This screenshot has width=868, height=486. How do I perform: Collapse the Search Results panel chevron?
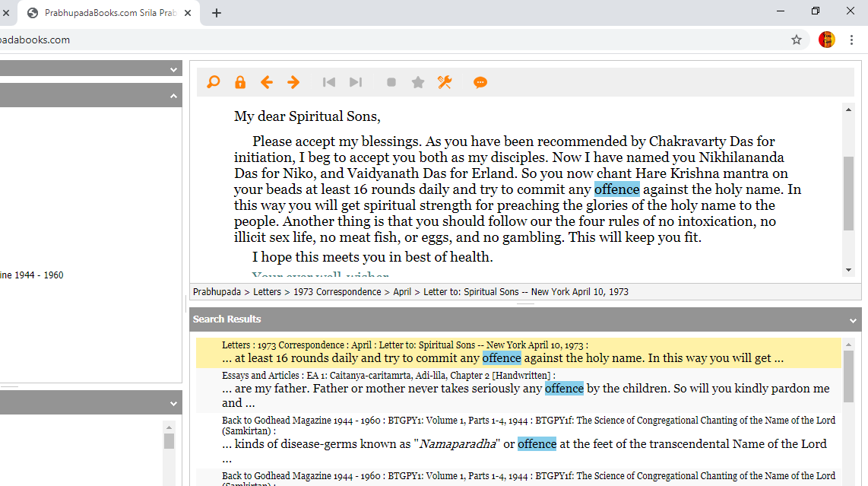pos(853,320)
